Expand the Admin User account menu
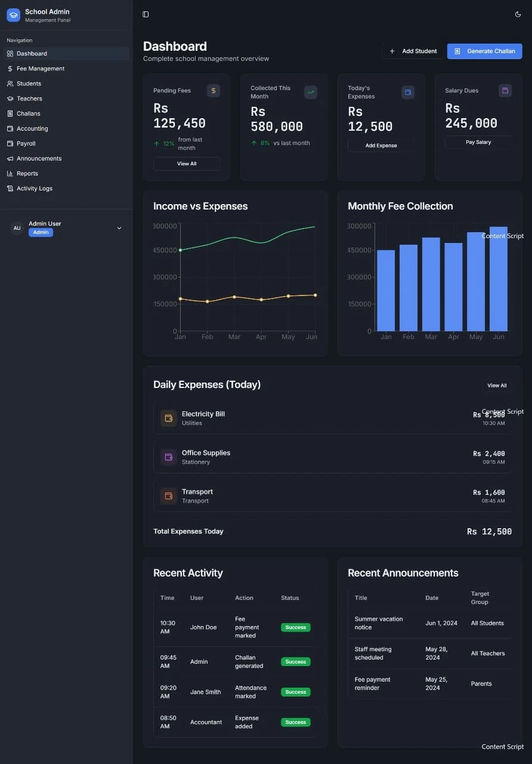The height and width of the screenshot is (764, 532). pyautogui.click(x=119, y=227)
